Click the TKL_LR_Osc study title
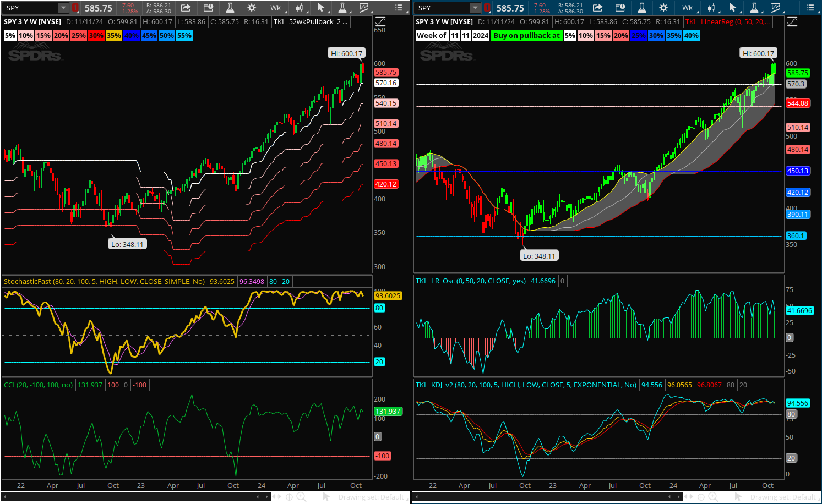The width and height of the screenshot is (822, 504). pyautogui.click(x=471, y=281)
